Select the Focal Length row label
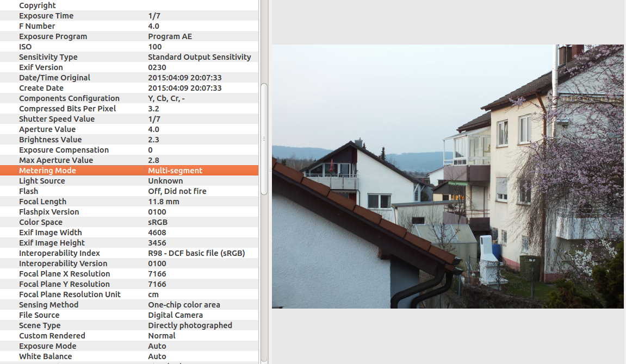The width and height of the screenshot is (626, 364). (x=43, y=202)
